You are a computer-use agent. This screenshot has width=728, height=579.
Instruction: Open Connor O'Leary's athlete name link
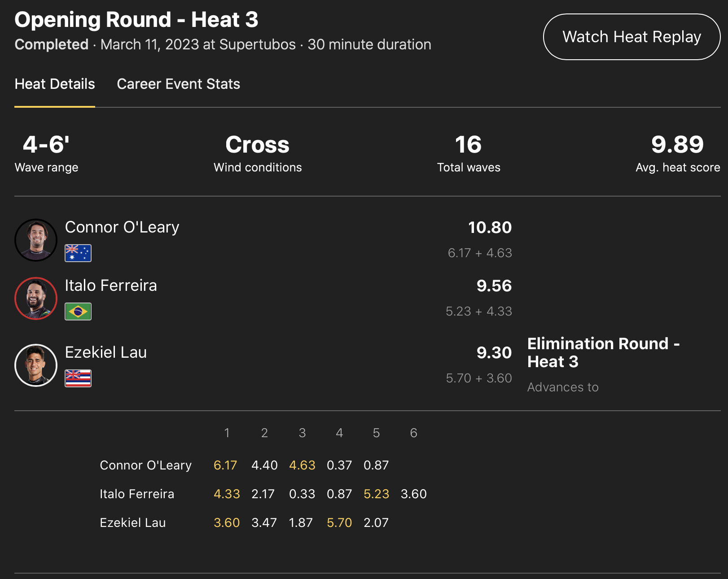click(x=122, y=227)
